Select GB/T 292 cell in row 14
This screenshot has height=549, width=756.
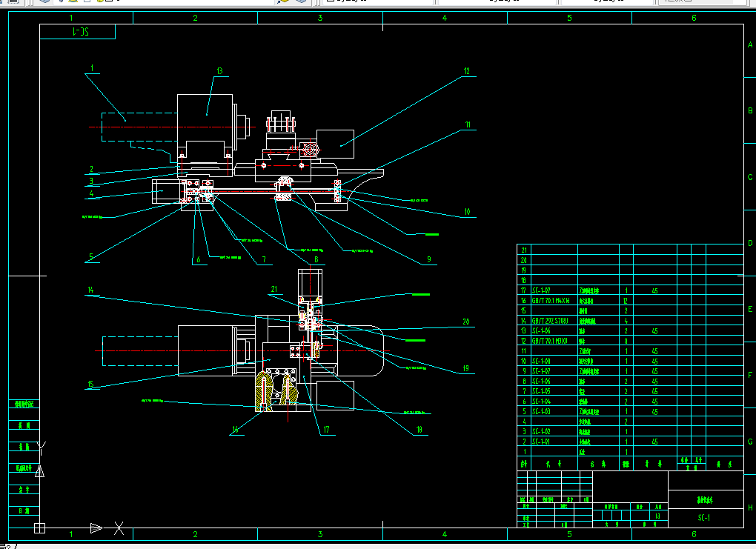550,321
